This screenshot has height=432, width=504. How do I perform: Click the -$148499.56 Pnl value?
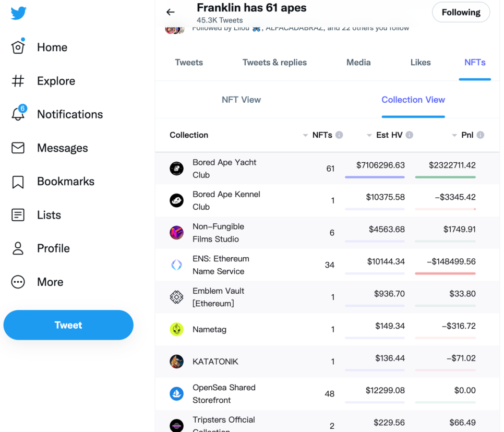451,261
